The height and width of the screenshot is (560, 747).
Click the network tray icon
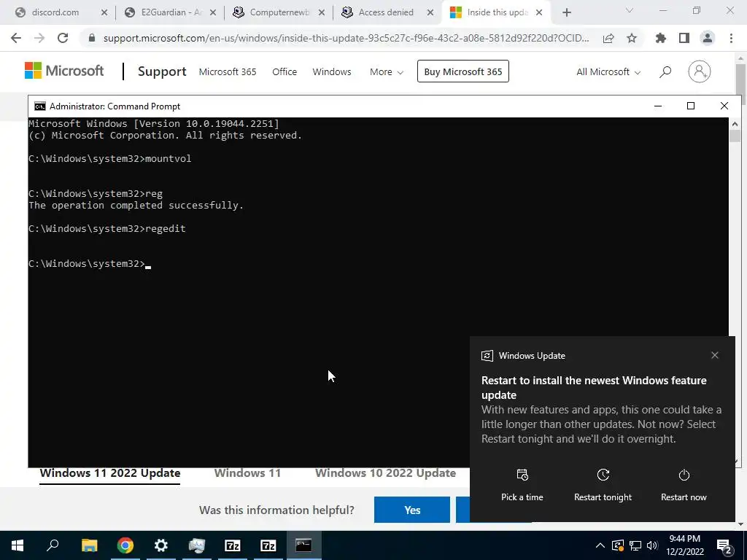[635, 545]
